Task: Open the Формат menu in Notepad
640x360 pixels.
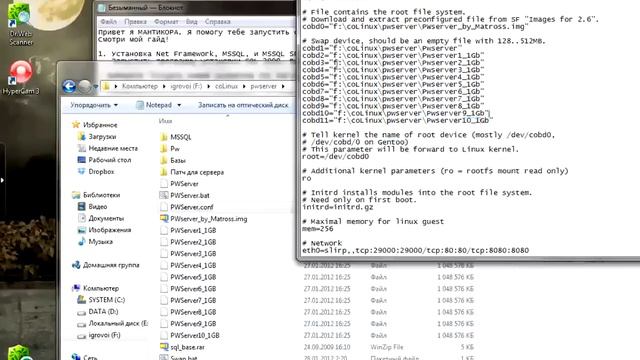Action: point(166,21)
